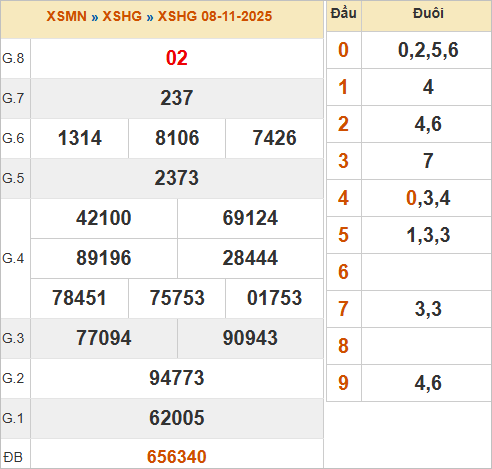492x469 pixels.
Task: Select G.4 number 69124
Action: pyautogui.click(x=250, y=218)
